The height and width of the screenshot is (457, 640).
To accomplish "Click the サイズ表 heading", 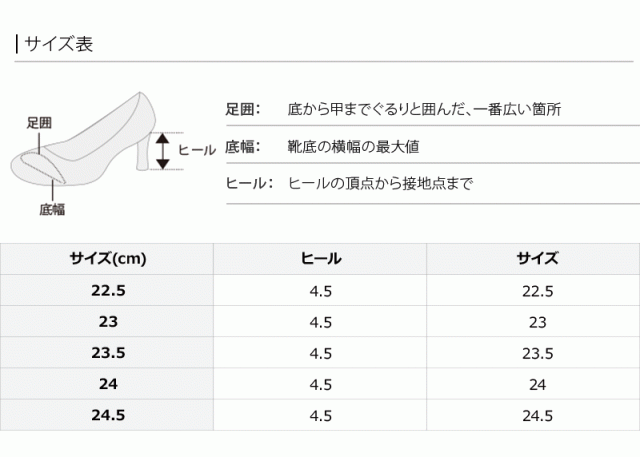I will [x=58, y=44].
